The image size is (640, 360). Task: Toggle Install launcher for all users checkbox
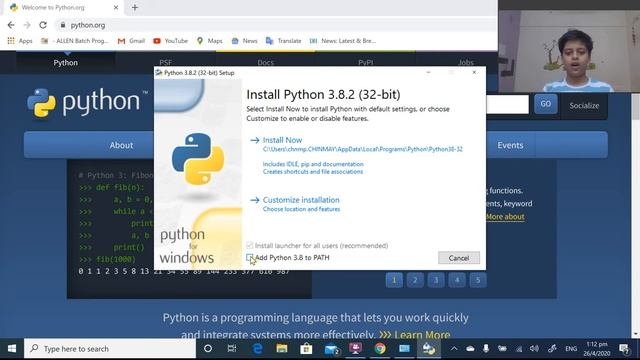[249, 245]
